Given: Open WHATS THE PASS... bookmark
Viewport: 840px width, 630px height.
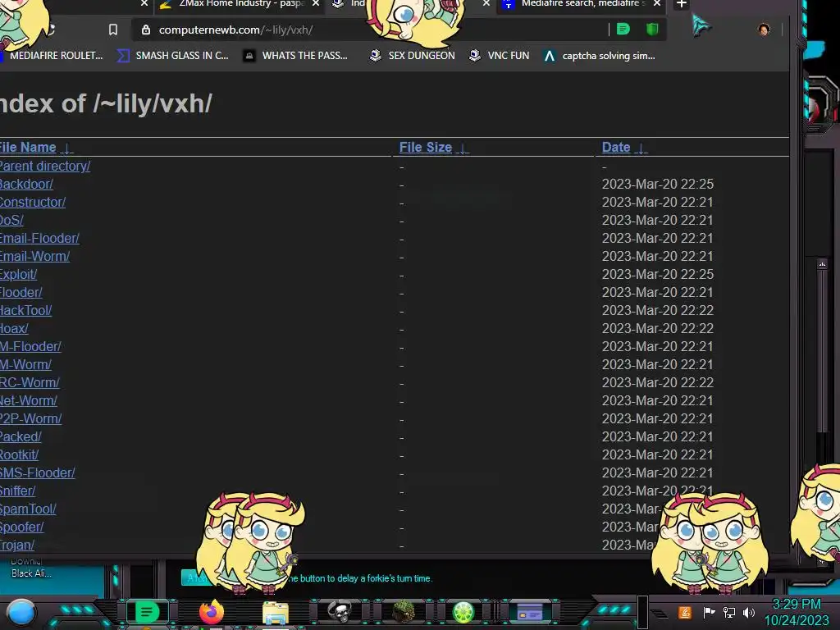Looking at the screenshot, I should pos(295,56).
